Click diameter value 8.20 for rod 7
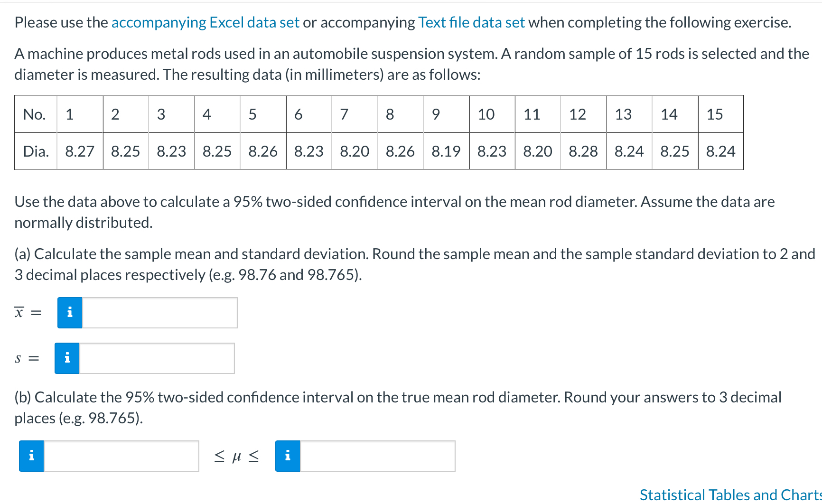The image size is (822, 504). pos(355,151)
